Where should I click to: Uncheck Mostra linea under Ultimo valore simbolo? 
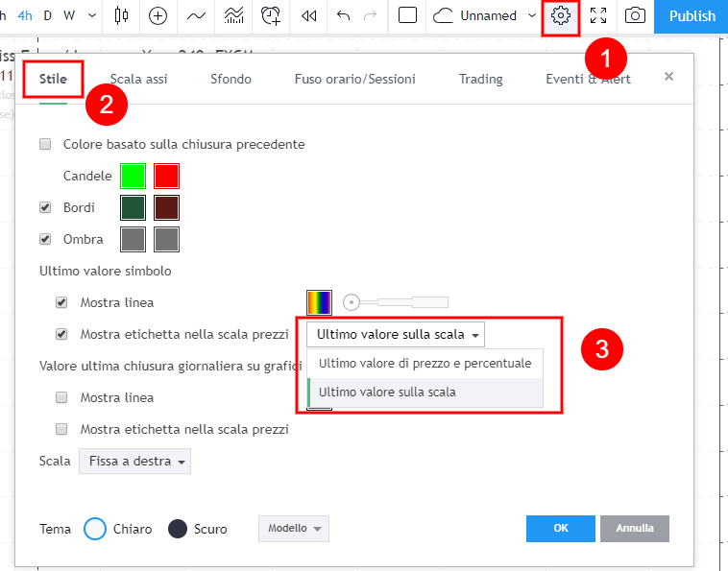click(x=61, y=302)
